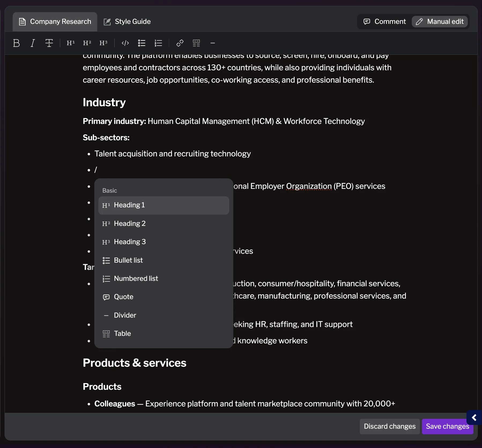
Task: Select Divider in slash menu
Action: [x=164, y=315]
